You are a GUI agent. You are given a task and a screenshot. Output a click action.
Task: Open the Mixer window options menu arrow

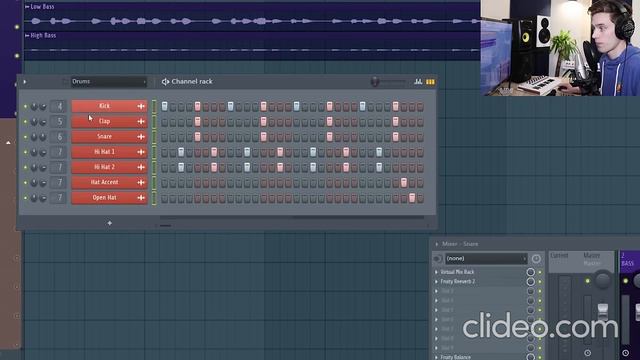[436, 244]
